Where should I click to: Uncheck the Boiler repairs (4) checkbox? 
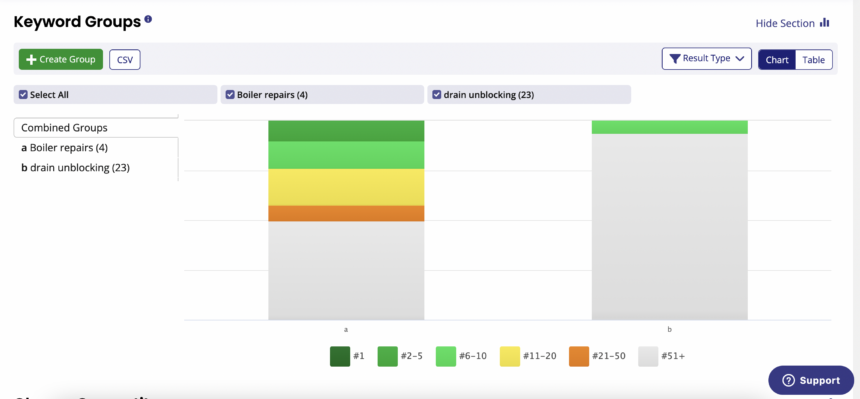(x=230, y=94)
